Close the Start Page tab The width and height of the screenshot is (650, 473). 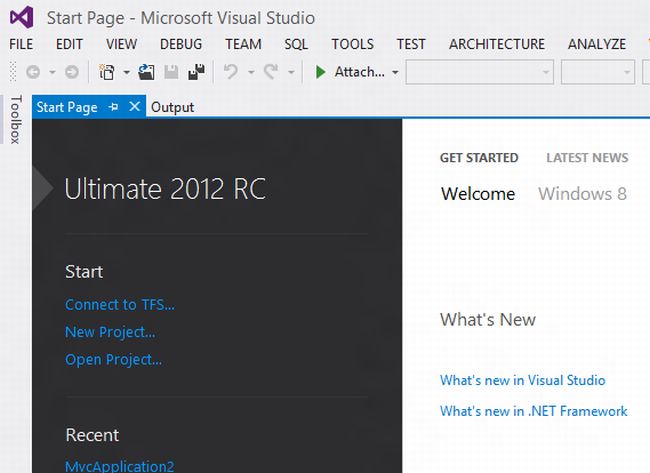coord(134,107)
